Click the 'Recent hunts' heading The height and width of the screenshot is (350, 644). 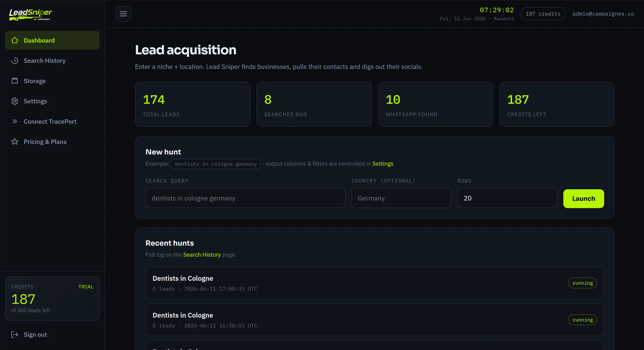(x=170, y=243)
